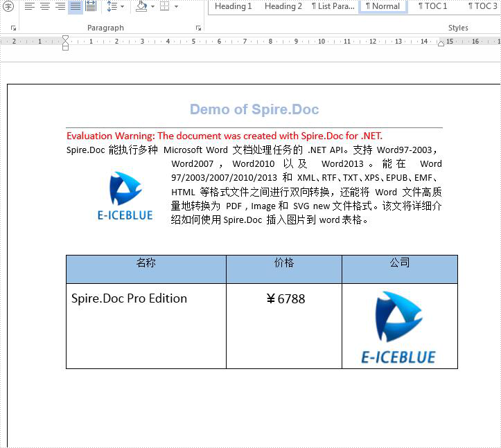Click the Align Right paragraph icon
Viewport: 501px width, 448px height.
pos(60,6)
